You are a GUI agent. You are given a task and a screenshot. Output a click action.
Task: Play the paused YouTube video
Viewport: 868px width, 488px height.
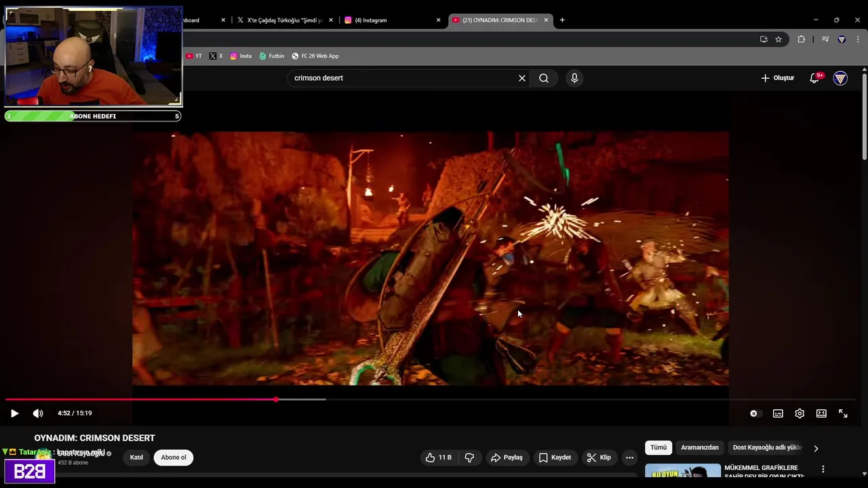(x=14, y=413)
